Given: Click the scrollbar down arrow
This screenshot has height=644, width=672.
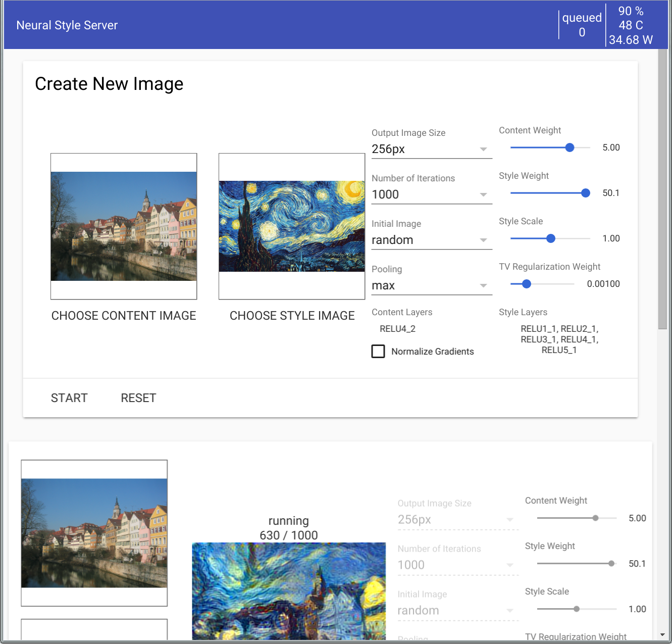Looking at the screenshot, I should (662, 635).
